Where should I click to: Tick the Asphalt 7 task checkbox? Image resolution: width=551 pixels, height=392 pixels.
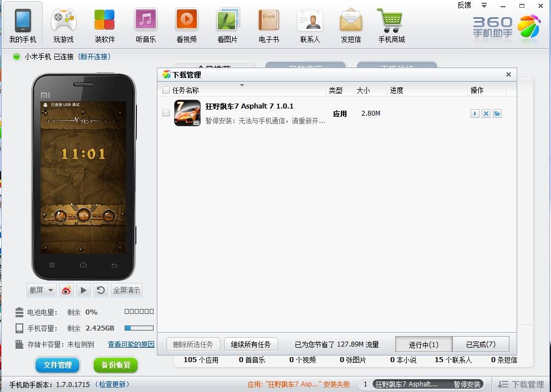166,113
